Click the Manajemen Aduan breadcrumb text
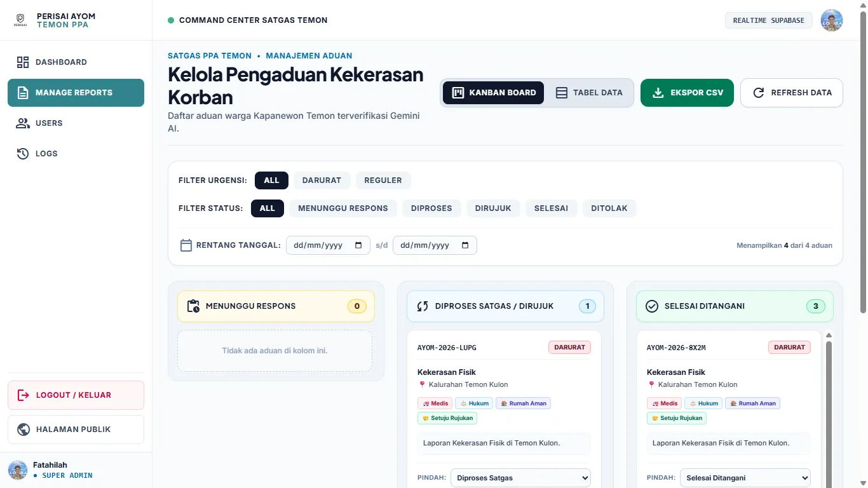The image size is (868, 488). tap(309, 56)
